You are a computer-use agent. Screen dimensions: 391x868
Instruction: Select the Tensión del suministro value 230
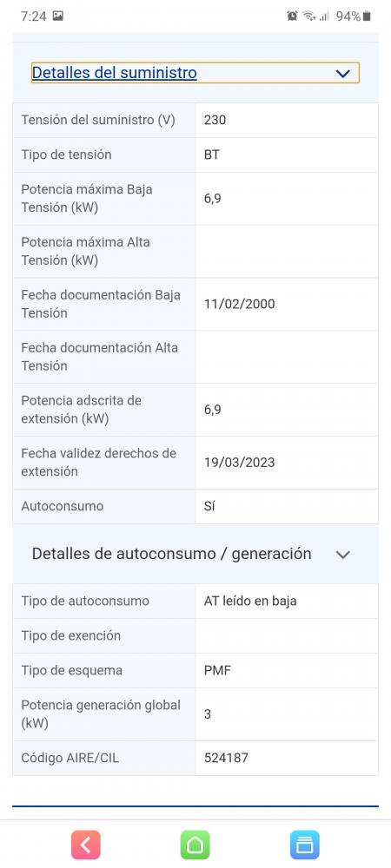coord(215,120)
